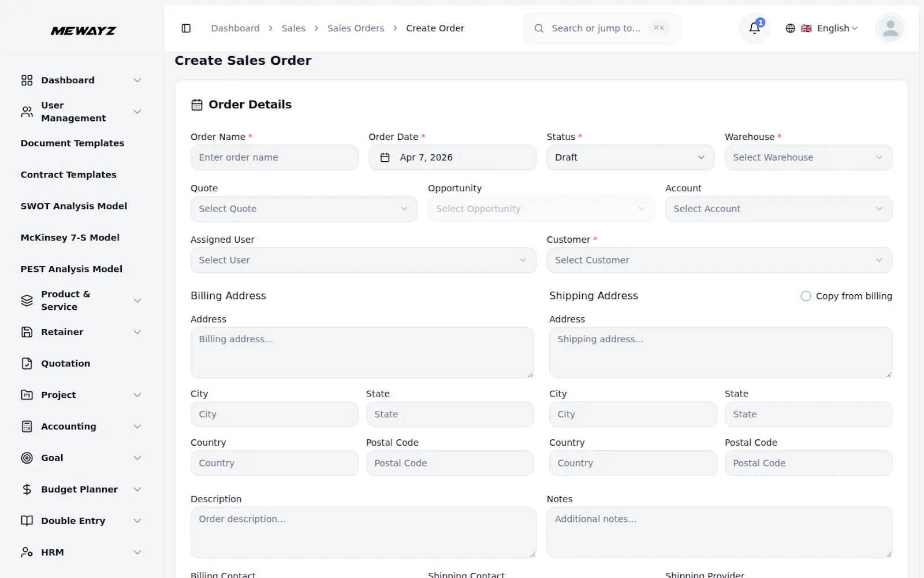The height and width of the screenshot is (578, 924).
Task: Open the user avatar menu
Action: (x=890, y=28)
